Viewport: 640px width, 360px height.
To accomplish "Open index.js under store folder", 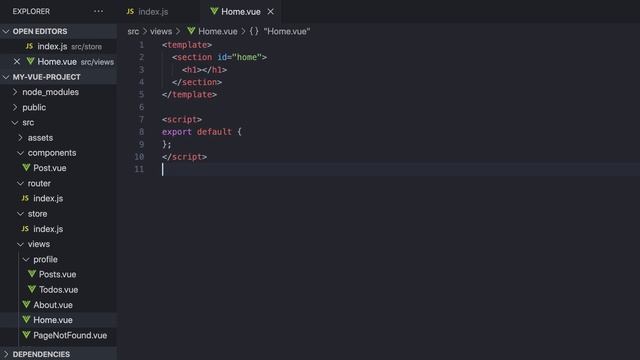I will pyautogui.click(x=48, y=229).
